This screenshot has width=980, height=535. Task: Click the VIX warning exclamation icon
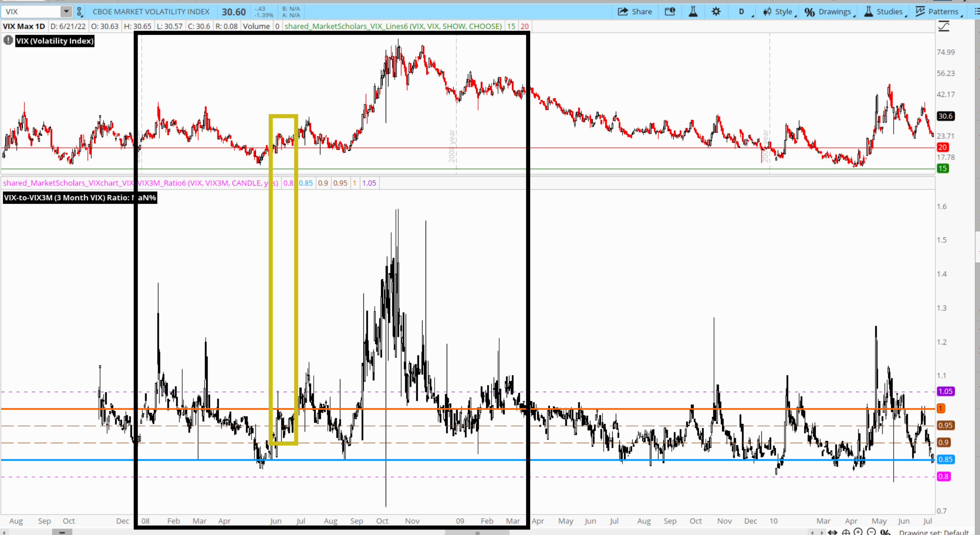coord(8,40)
